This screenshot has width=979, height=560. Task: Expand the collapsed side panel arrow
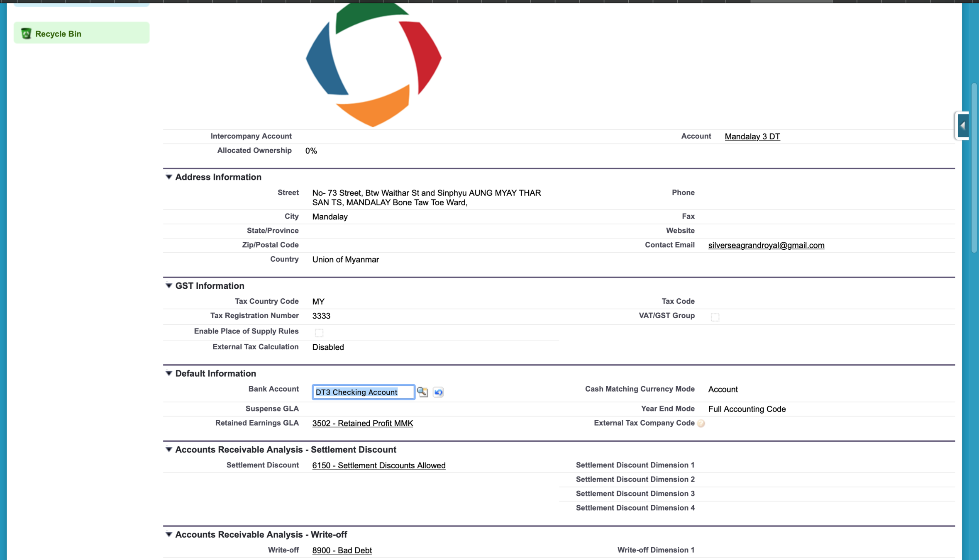click(x=963, y=126)
